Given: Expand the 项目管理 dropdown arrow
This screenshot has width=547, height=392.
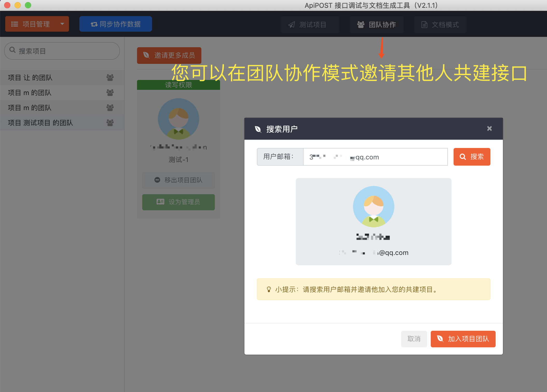Looking at the screenshot, I should 62,24.
